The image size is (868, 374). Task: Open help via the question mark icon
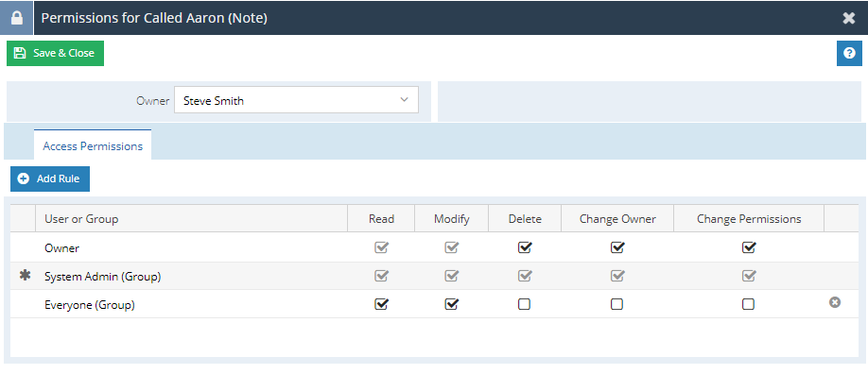point(849,53)
